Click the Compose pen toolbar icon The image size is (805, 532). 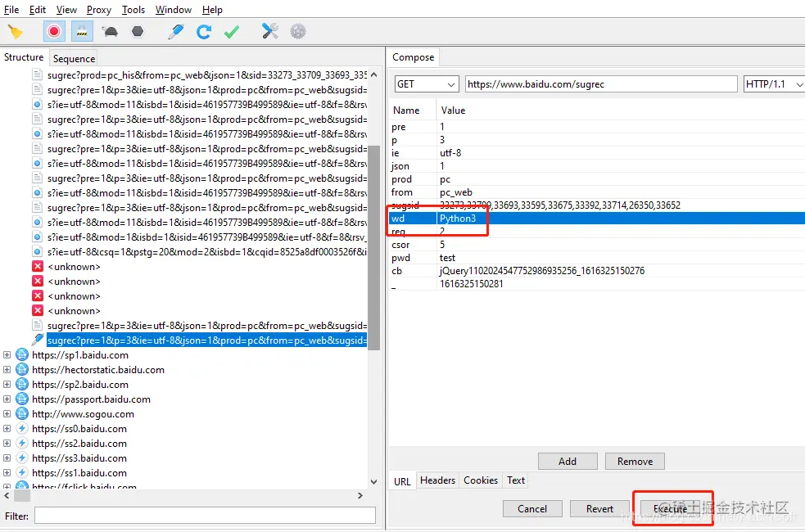click(x=175, y=32)
